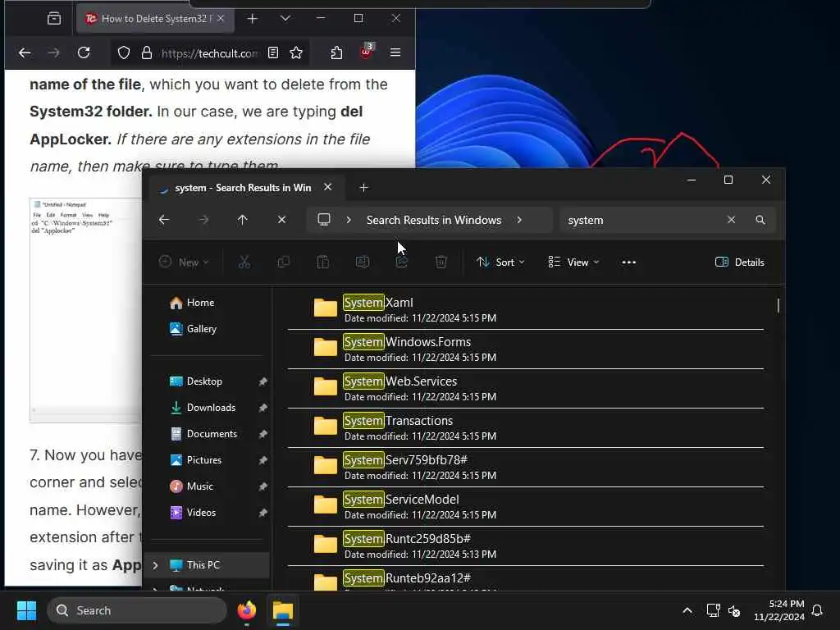
Task: Go back in File Explorer
Action: point(164,220)
